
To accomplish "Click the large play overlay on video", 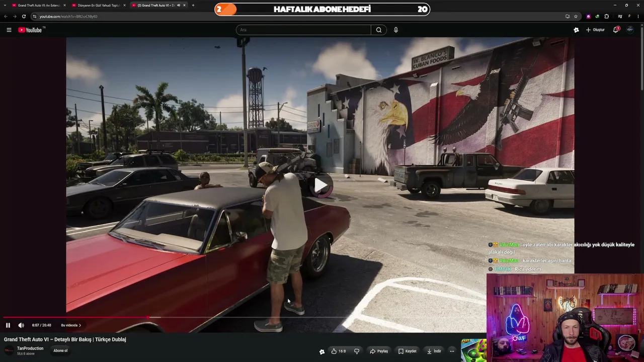I will tap(320, 186).
